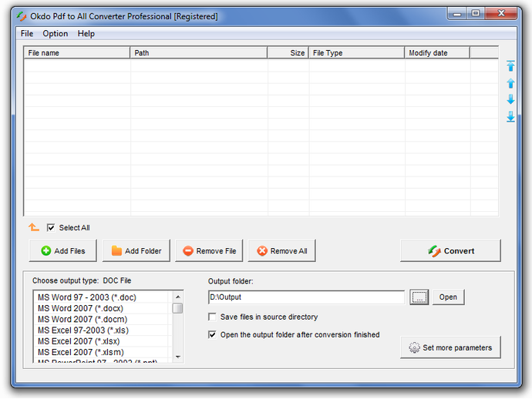
Task: Start conversion with Convert button
Action: (450, 251)
